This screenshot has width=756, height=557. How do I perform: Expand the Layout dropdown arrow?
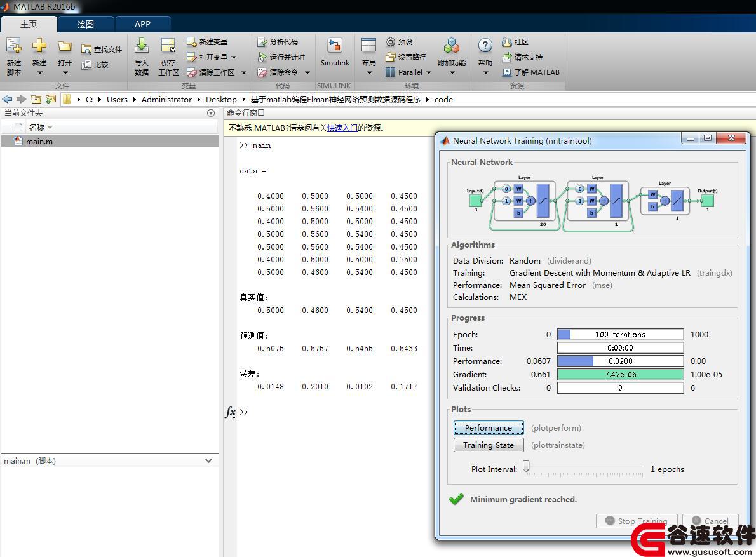369,73
